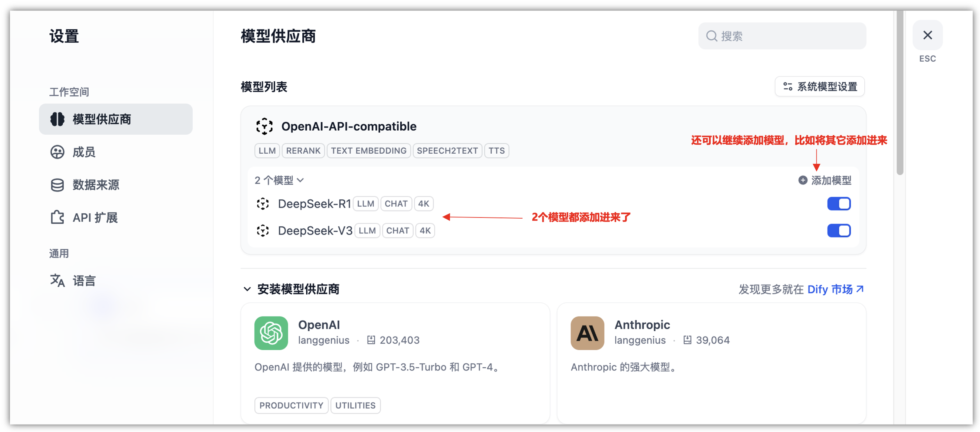Collapse the 2 个模型 list

click(279, 180)
